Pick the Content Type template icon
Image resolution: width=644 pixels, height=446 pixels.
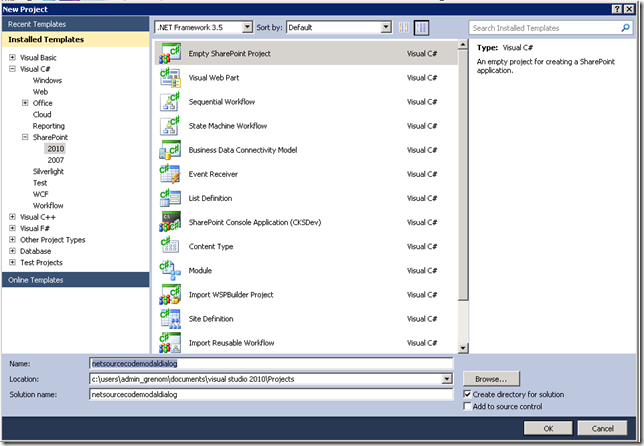170,246
